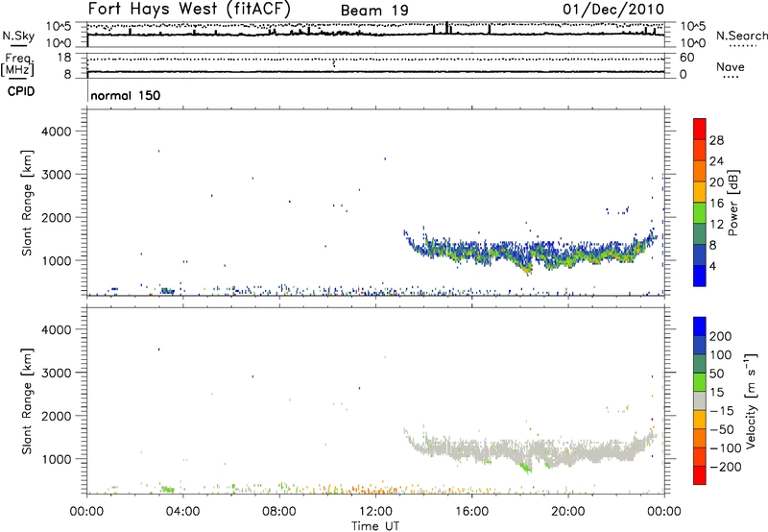Click the right "10^0" search noise tick label
Viewport: 768px width, 532px height.
click(x=692, y=43)
